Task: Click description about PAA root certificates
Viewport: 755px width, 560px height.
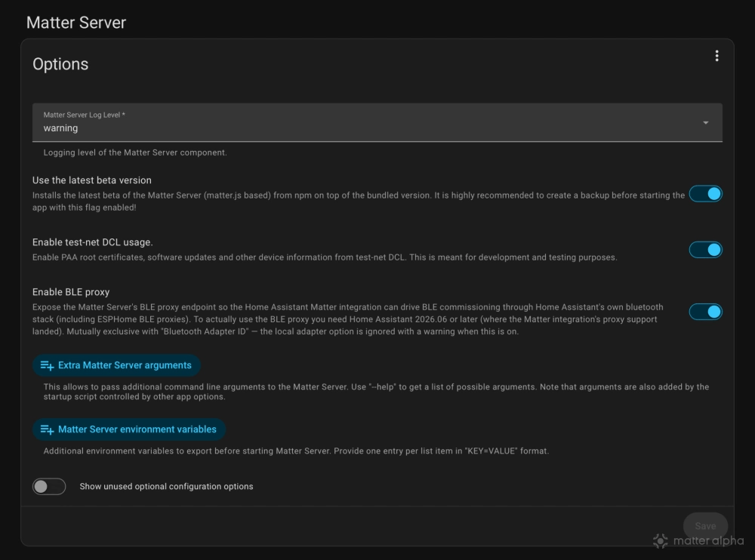Action: 325,257
